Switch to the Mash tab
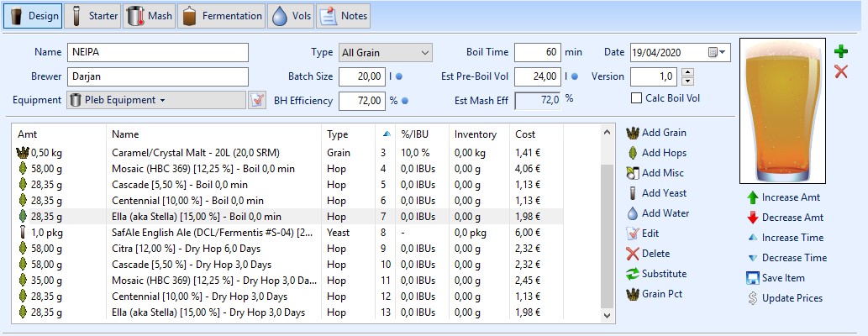Image resolution: width=868 pixels, height=336 pixels. [150, 16]
